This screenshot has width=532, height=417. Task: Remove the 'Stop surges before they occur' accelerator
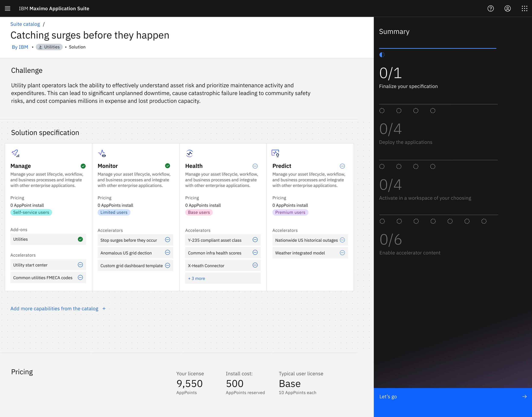click(167, 240)
